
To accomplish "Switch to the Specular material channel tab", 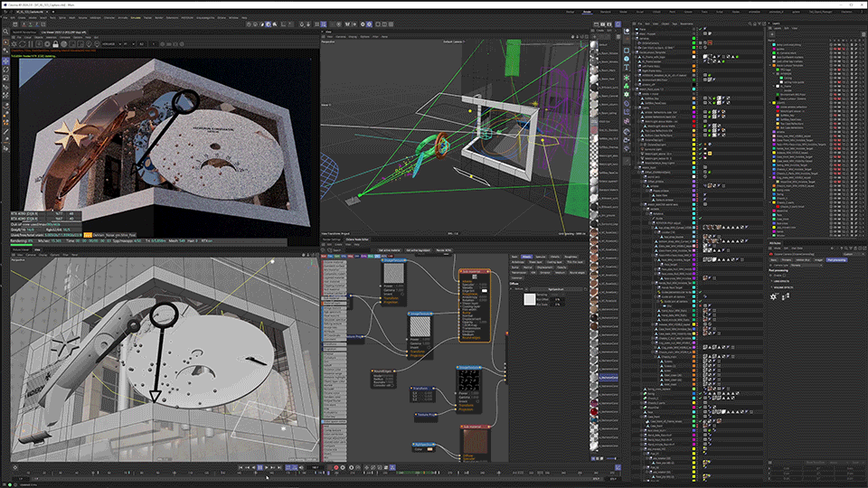I will pos(541,256).
